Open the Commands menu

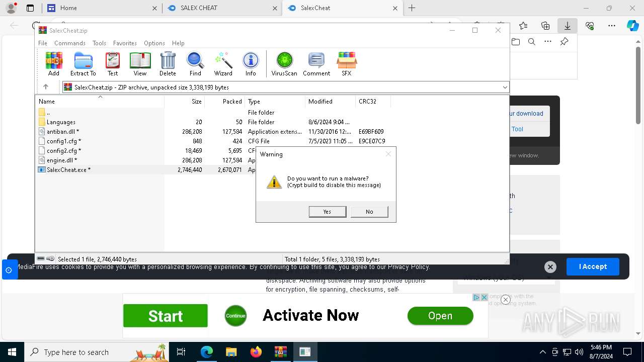click(x=70, y=43)
